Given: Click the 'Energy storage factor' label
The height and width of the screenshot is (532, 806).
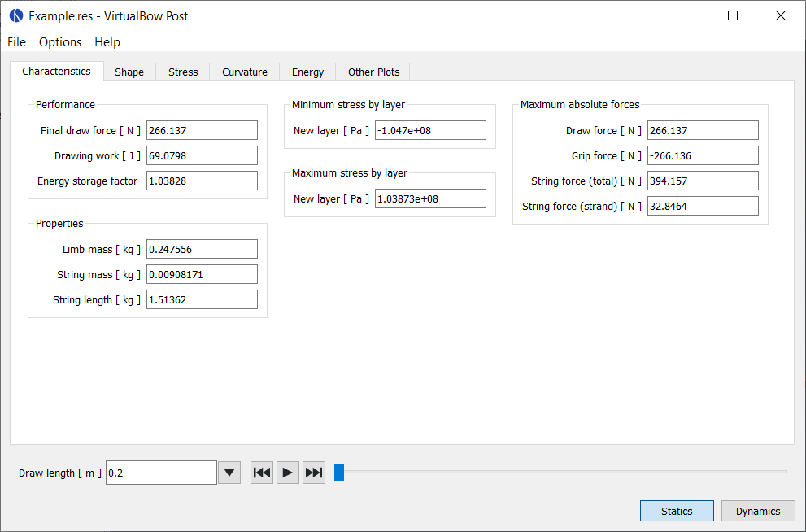Looking at the screenshot, I should [x=87, y=181].
